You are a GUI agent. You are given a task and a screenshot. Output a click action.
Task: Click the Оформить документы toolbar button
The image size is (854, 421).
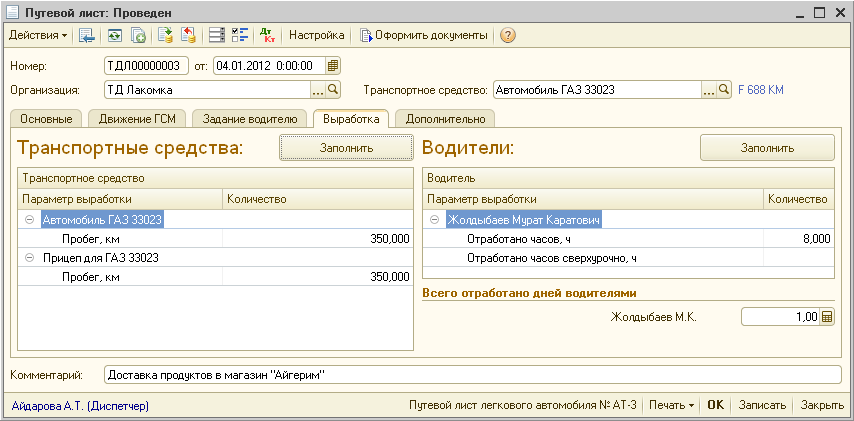tap(424, 35)
